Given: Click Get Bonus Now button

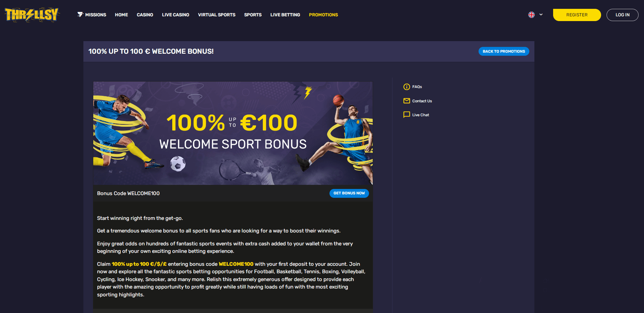Looking at the screenshot, I should pos(349,193).
